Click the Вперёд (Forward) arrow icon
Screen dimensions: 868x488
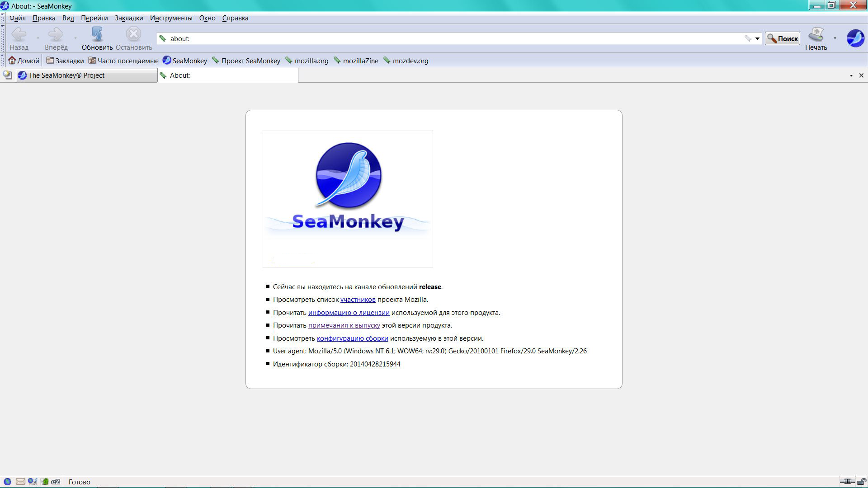point(56,34)
